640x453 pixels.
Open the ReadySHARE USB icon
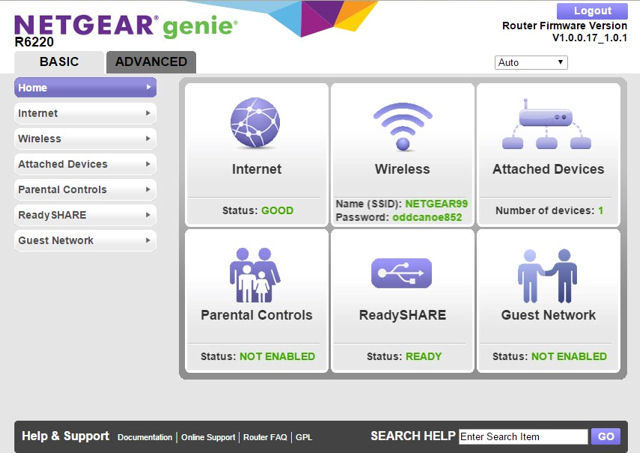point(402,273)
